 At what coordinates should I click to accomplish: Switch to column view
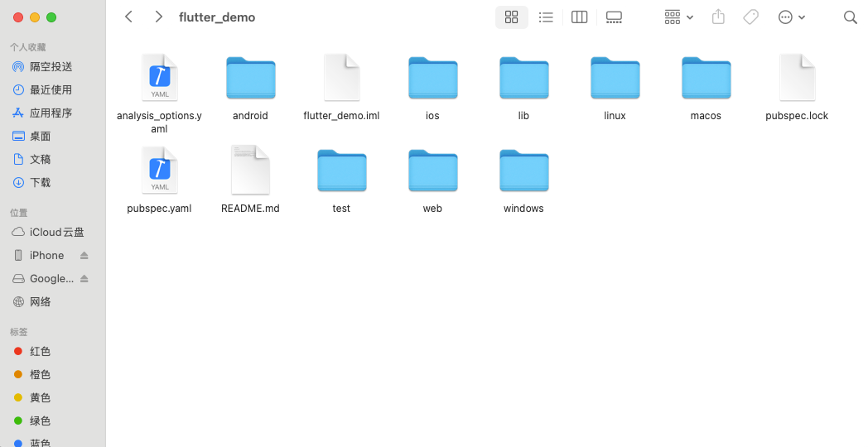[580, 17]
